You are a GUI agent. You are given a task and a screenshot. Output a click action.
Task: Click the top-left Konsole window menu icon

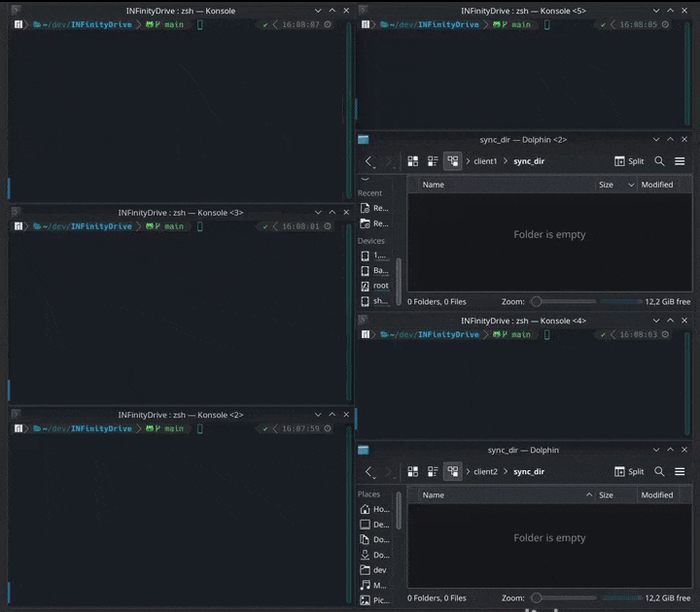pyautogui.click(x=16, y=11)
